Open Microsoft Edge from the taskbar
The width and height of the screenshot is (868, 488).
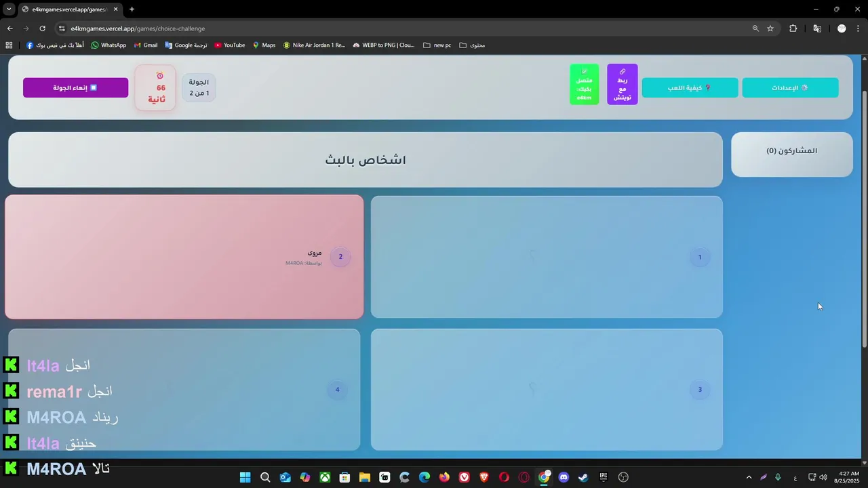(424, 477)
